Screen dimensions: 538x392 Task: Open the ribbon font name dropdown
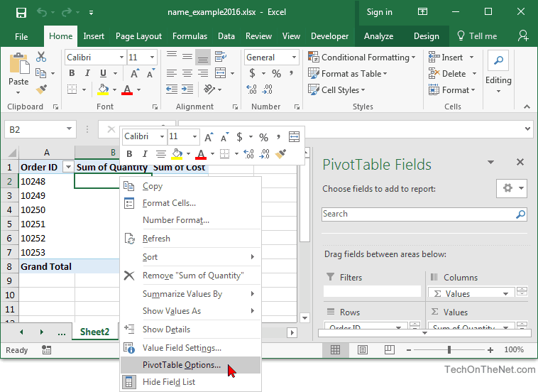tap(121, 58)
